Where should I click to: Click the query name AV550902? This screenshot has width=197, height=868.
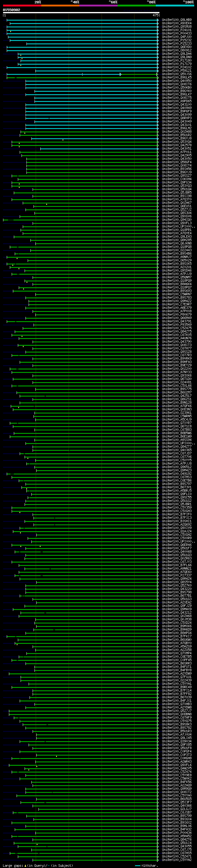coord(11,10)
